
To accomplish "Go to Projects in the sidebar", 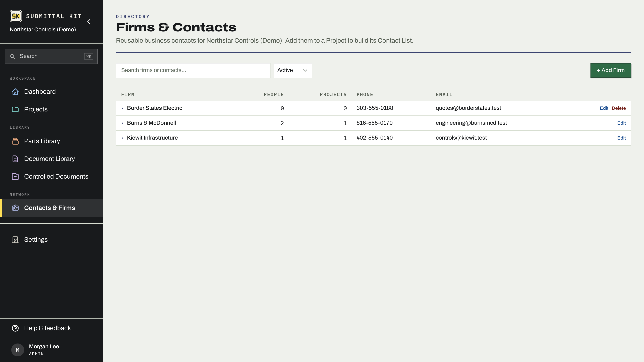I will coord(51,109).
